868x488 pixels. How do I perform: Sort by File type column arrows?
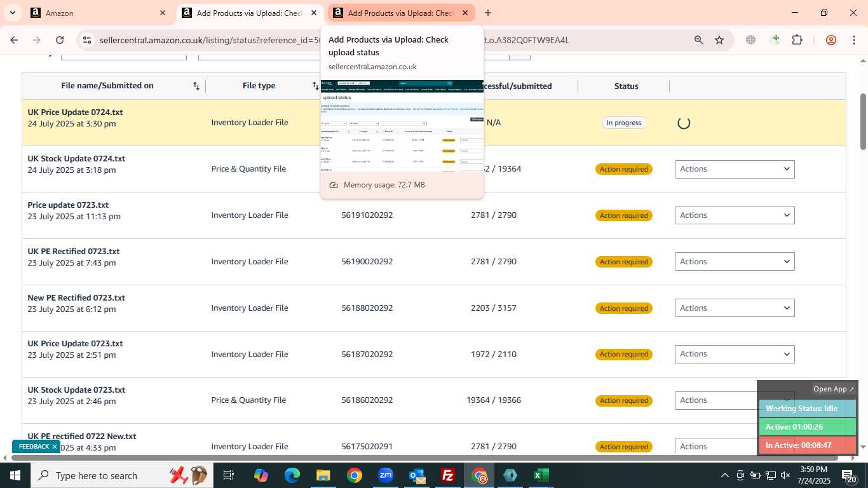[315, 86]
